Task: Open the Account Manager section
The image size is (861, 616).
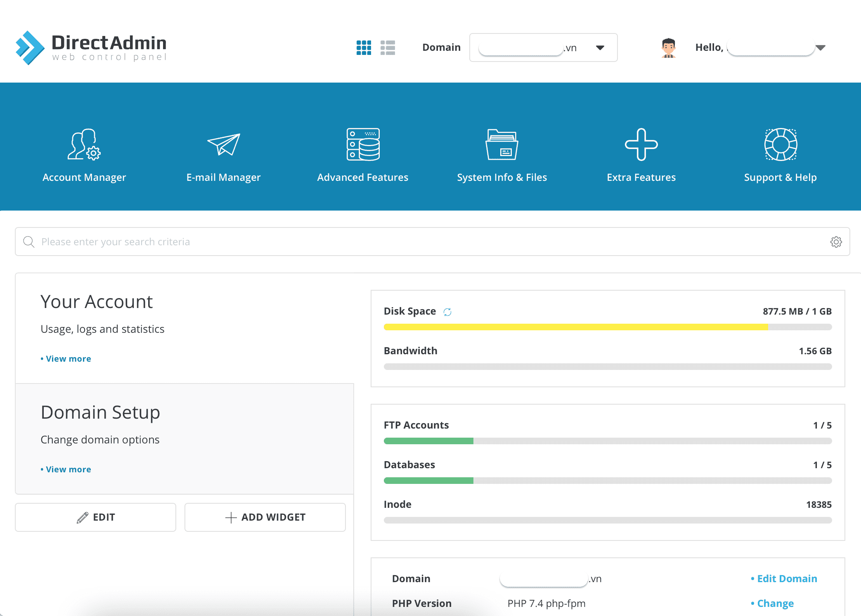Action: tap(84, 155)
